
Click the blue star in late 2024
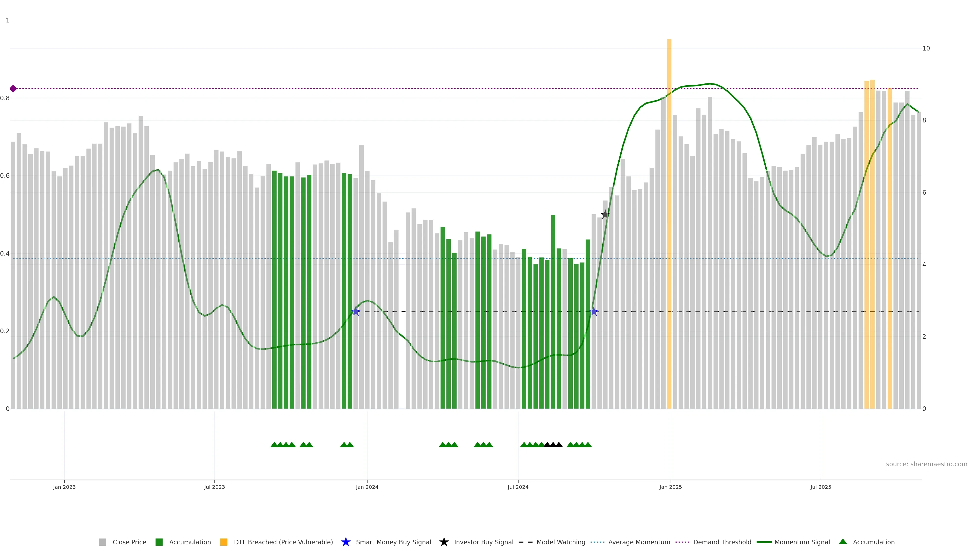click(593, 311)
